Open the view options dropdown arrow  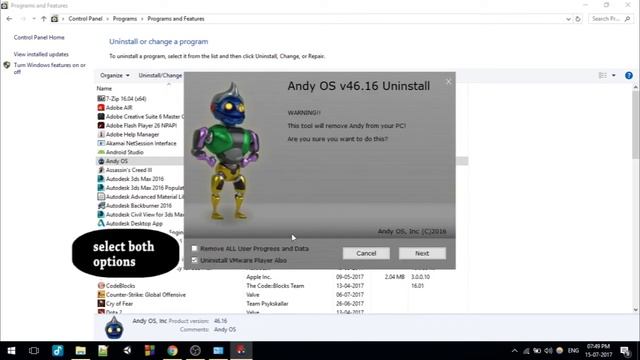613,76
